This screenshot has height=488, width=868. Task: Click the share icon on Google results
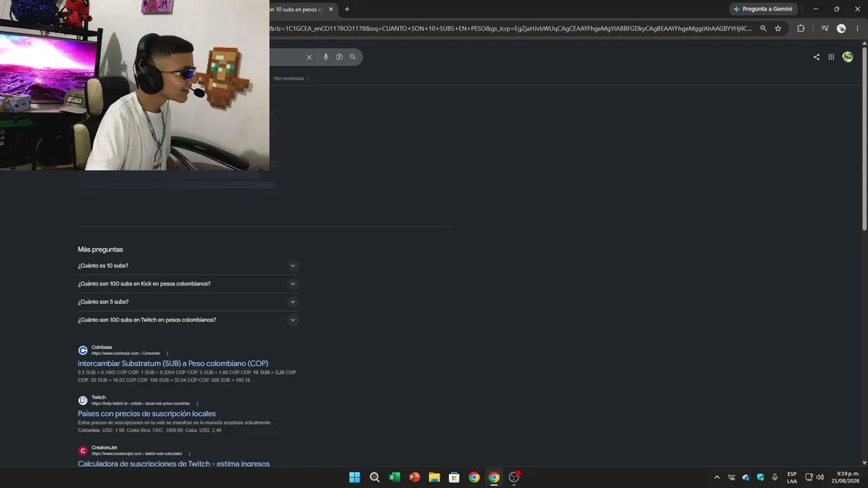[816, 57]
